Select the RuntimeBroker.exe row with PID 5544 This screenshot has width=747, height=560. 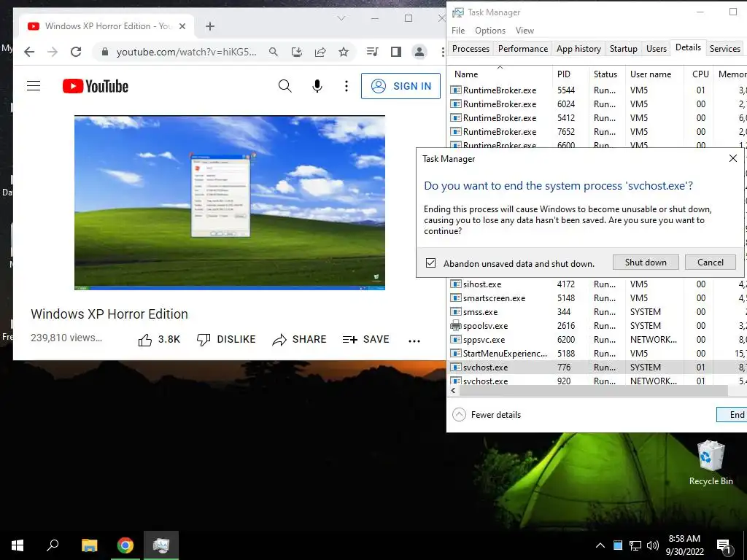[598, 90]
